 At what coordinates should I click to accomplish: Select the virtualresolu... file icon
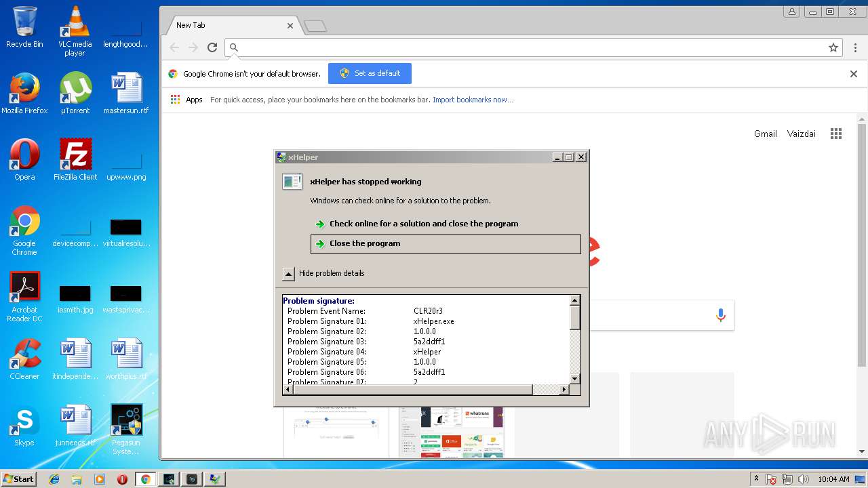pos(126,233)
